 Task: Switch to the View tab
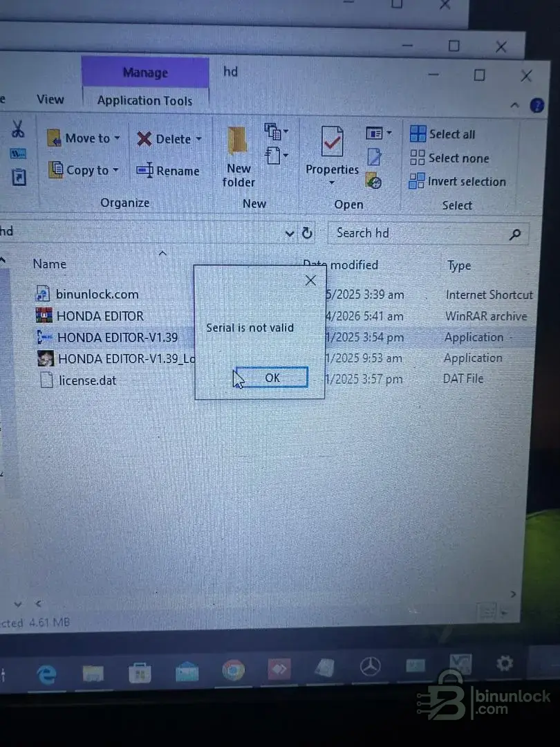(50, 100)
